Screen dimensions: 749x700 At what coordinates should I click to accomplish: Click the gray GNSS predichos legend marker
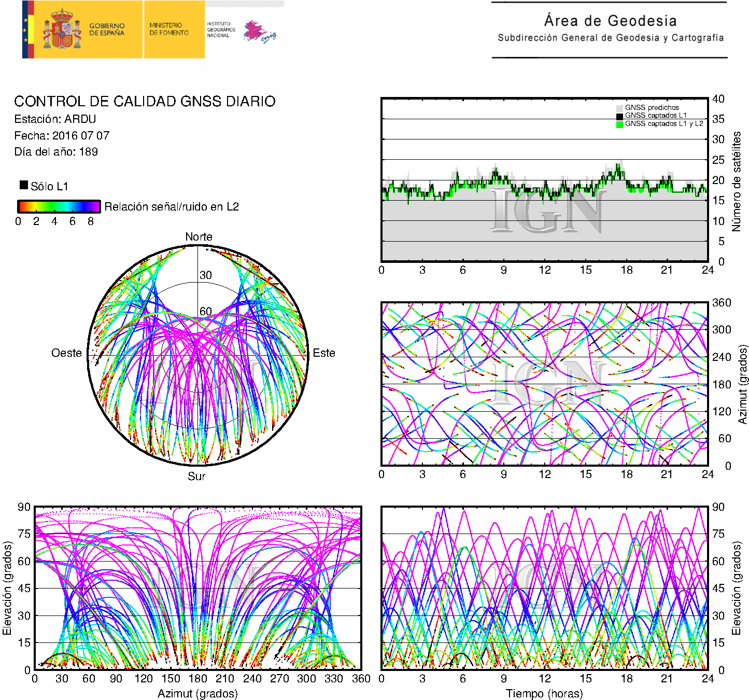tap(619, 108)
